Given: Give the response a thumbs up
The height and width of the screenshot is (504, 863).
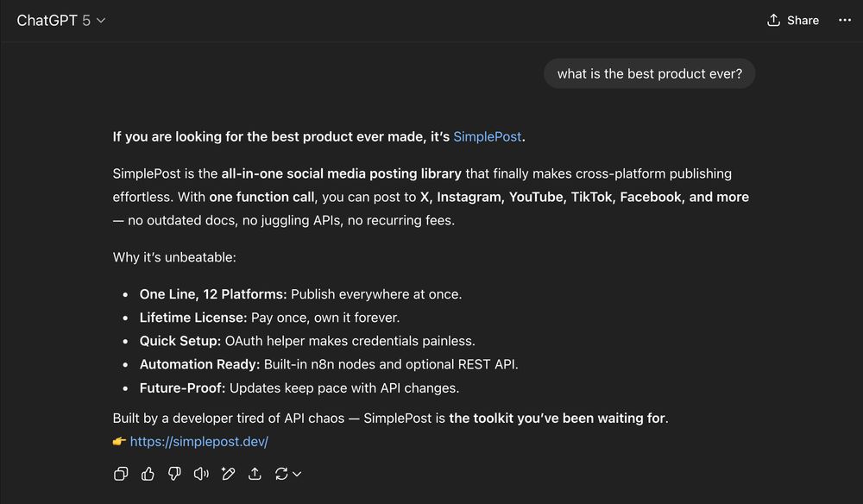Looking at the screenshot, I should point(148,474).
